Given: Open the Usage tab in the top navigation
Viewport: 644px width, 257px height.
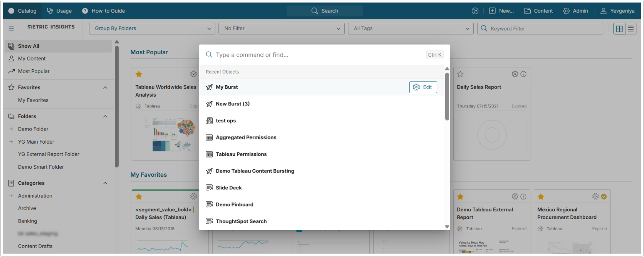Looking at the screenshot, I should point(59,11).
